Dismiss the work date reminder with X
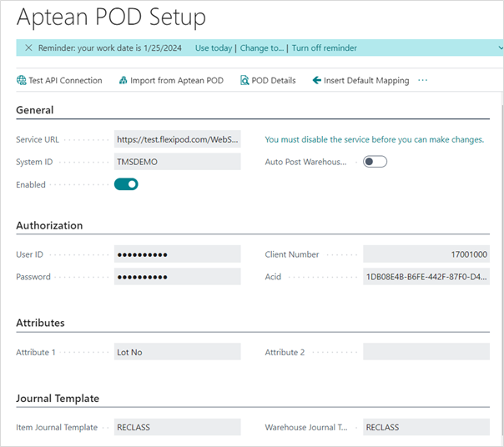This screenshot has width=504, height=447. coord(28,48)
